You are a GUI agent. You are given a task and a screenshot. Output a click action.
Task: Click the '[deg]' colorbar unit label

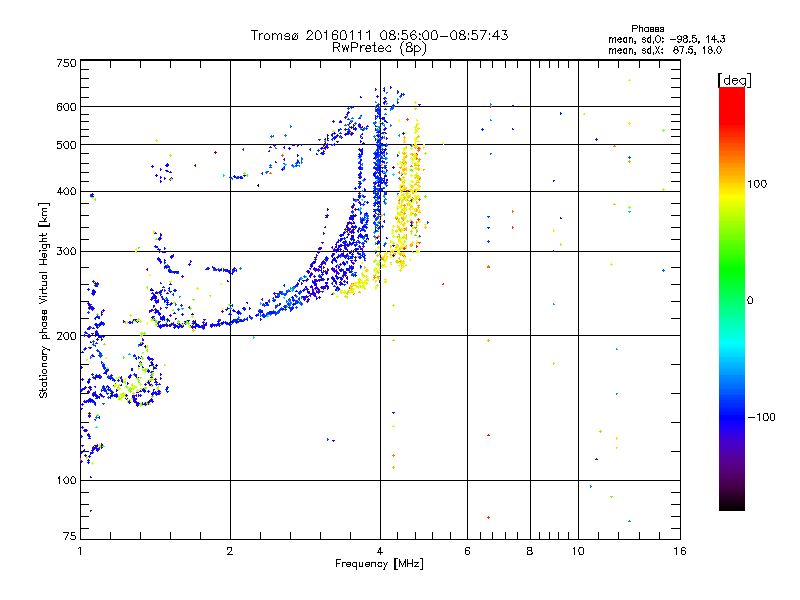tap(734, 80)
